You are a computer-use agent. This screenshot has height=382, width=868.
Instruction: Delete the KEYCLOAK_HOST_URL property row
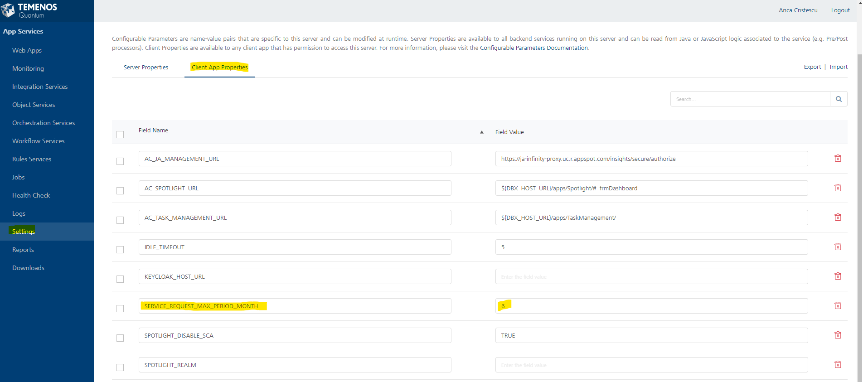(x=838, y=276)
